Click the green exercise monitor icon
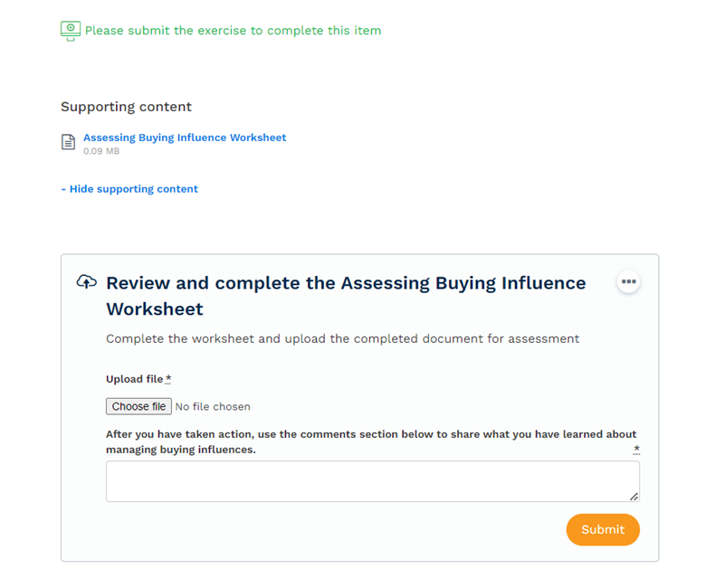The height and width of the screenshot is (588, 706). [x=70, y=31]
